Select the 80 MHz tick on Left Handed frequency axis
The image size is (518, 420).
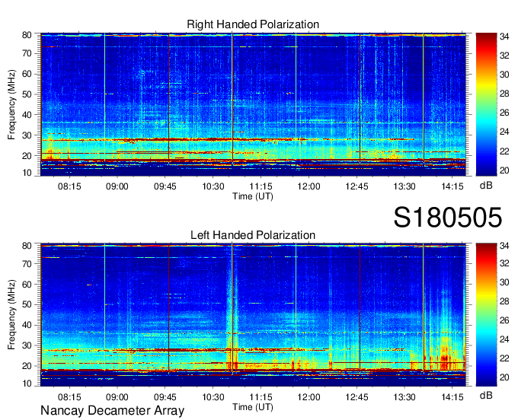(27, 246)
